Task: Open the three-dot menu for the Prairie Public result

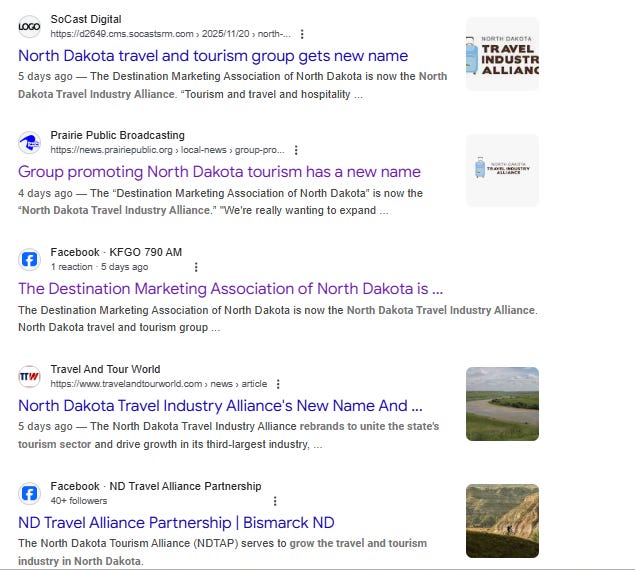Action: tap(296, 150)
